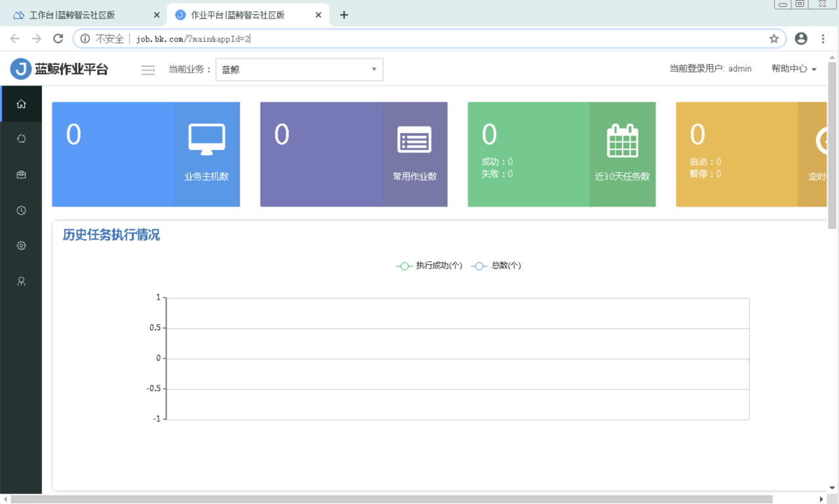
Task: Click the 蓝鲸作业平台 logo
Action: [59, 69]
